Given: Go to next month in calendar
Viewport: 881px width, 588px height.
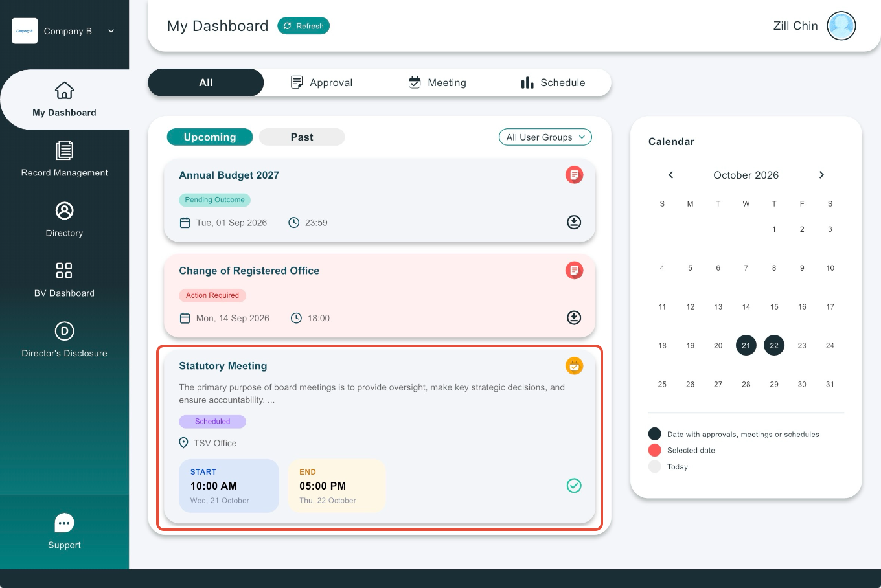Looking at the screenshot, I should [821, 175].
